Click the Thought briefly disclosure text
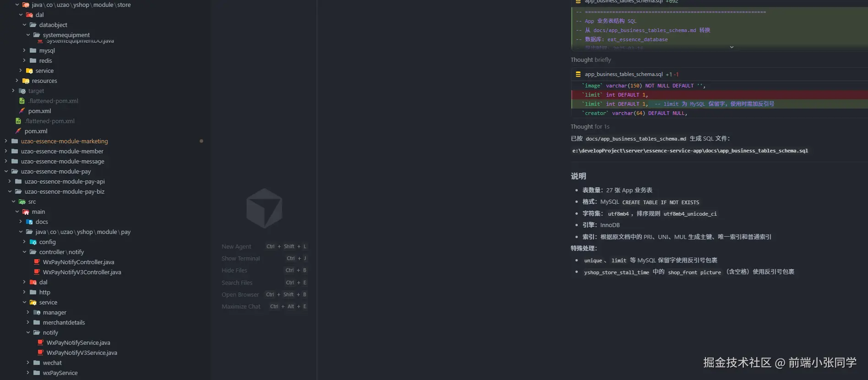The width and height of the screenshot is (868, 380). coord(591,60)
